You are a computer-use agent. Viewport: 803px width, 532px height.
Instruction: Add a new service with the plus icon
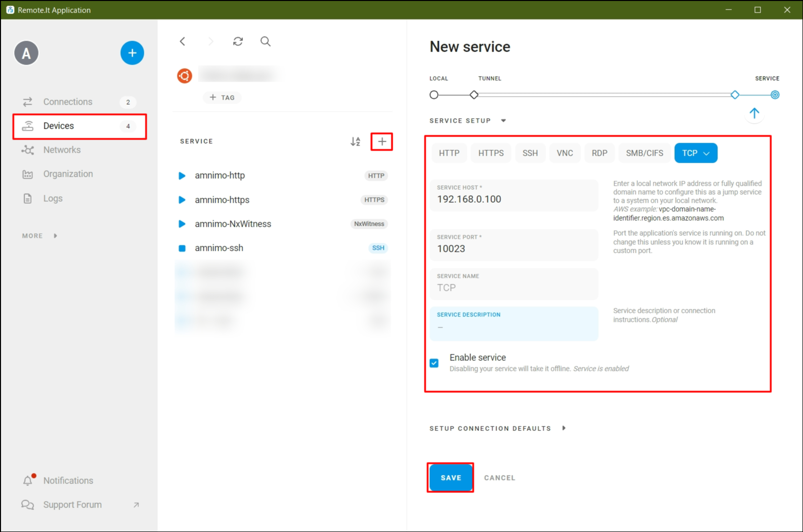click(x=382, y=142)
